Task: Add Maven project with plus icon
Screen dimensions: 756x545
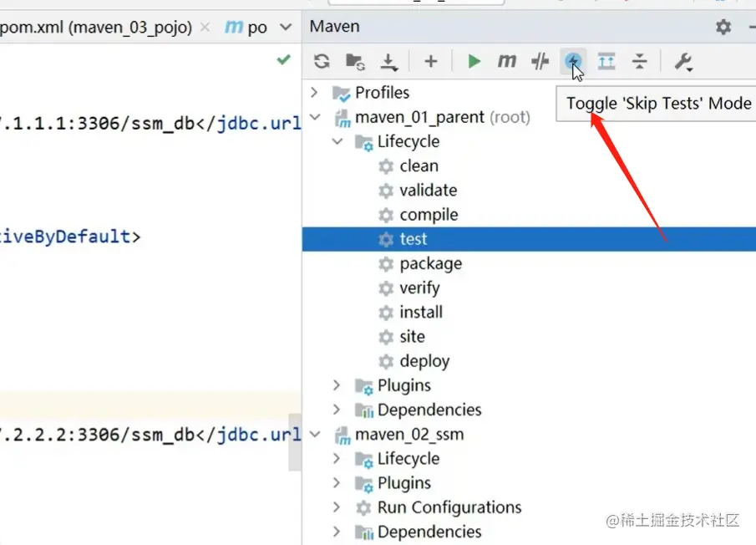Action: click(430, 61)
